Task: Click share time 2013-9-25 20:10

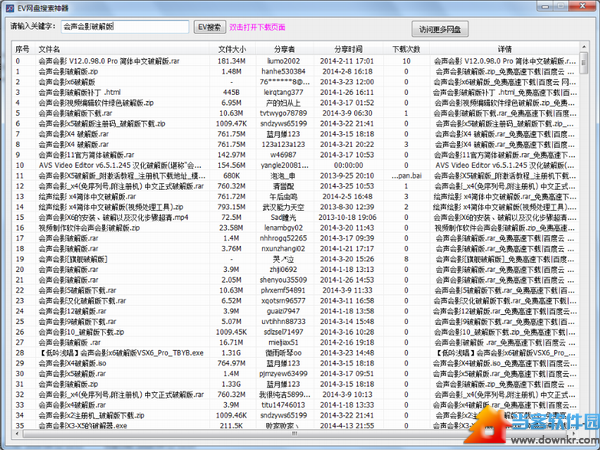Action: tap(347, 175)
